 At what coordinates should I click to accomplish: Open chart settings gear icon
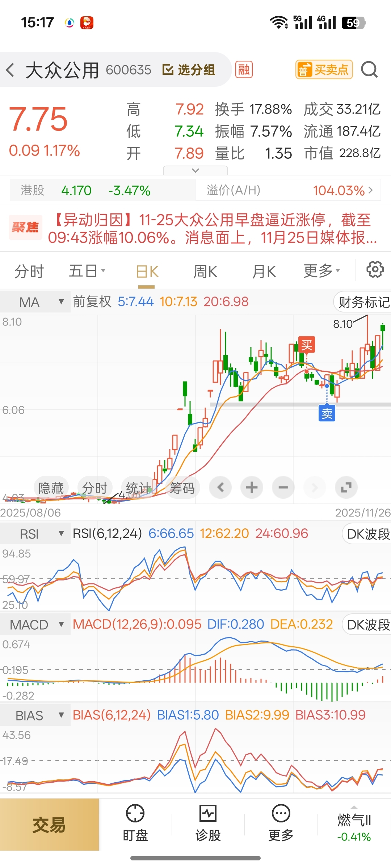[x=375, y=269]
